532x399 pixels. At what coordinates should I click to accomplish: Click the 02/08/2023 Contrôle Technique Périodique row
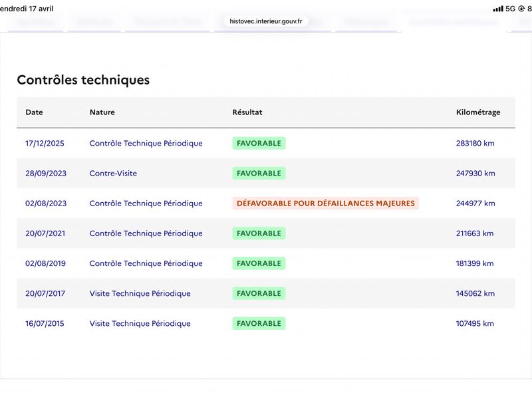(x=266, y=203)
